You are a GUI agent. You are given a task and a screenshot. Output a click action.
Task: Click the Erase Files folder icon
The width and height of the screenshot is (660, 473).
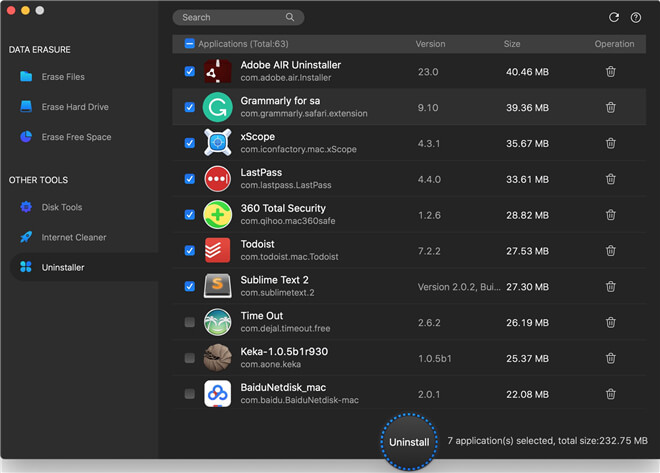click(x=26, y=77)
